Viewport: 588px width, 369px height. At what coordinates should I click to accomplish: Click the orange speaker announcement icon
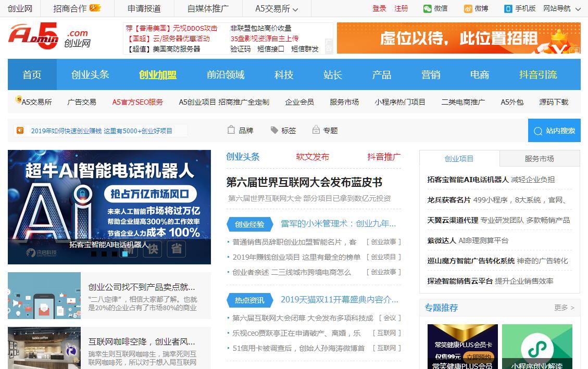[20, 131]
